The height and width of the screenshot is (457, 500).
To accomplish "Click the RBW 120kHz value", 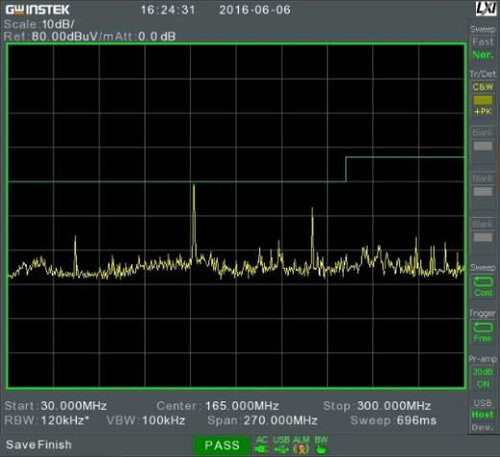I will pos(65,420).
